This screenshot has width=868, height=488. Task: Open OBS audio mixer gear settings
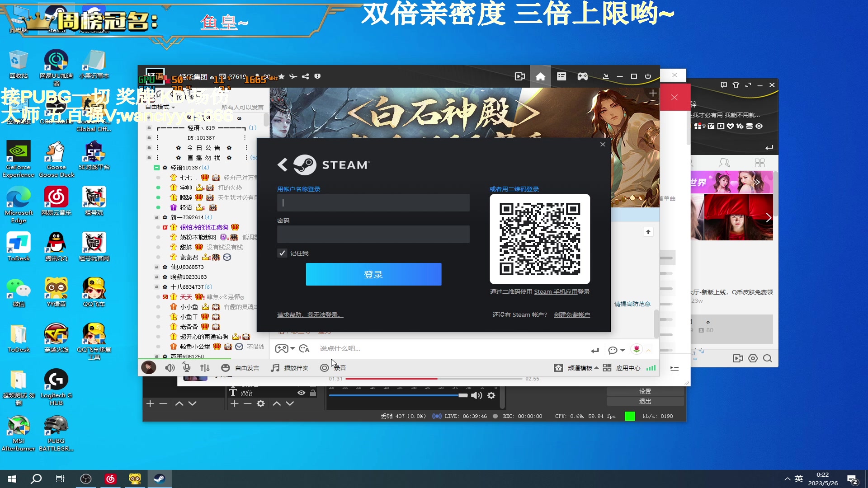point(491,395)
